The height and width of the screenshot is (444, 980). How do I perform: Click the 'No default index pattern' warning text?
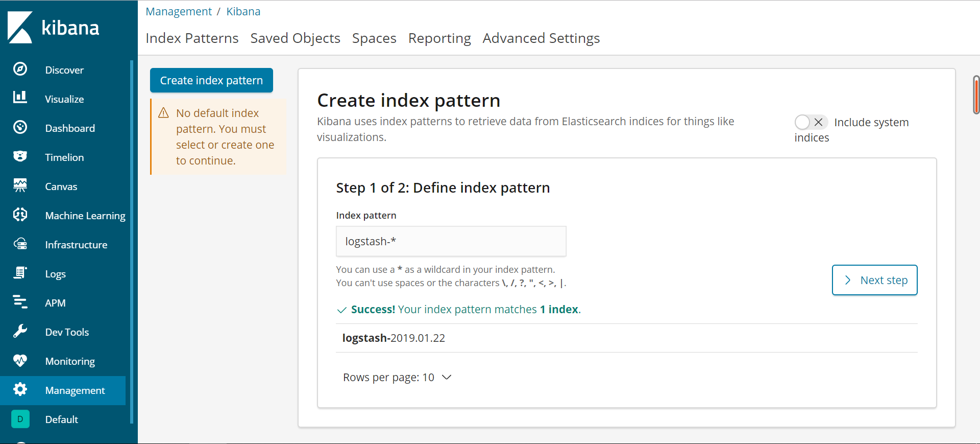(225, 137)
